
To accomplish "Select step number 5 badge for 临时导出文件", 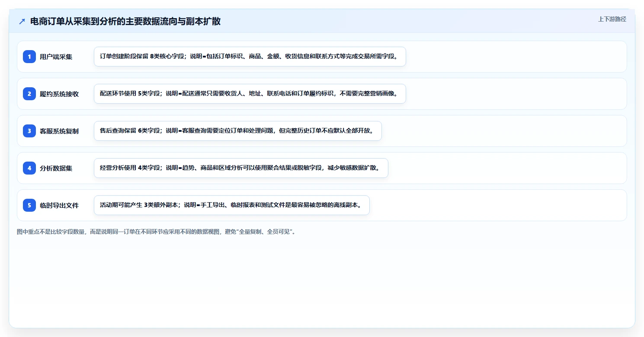I will [x=29, y=205].
